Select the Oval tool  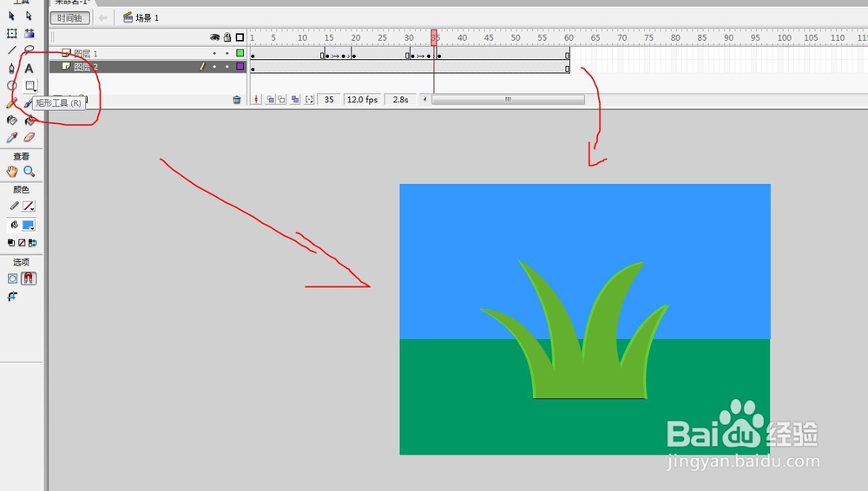point(11,86)
